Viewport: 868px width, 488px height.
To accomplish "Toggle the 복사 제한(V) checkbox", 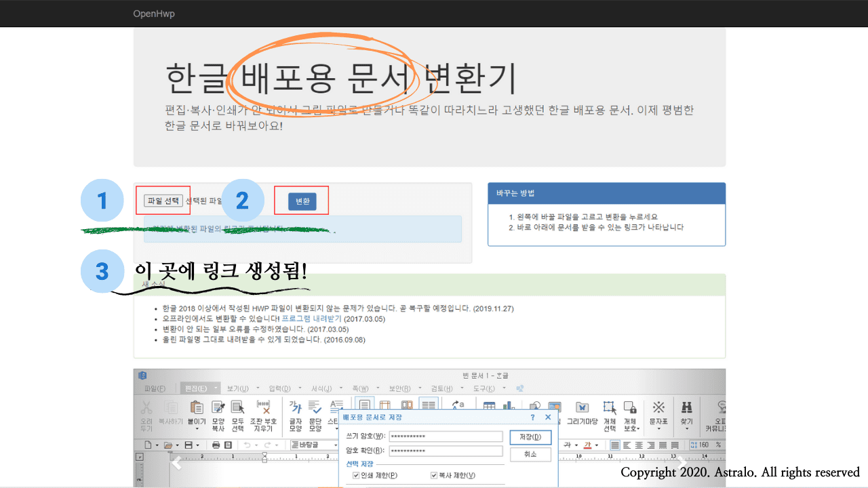I will [435, 475].
